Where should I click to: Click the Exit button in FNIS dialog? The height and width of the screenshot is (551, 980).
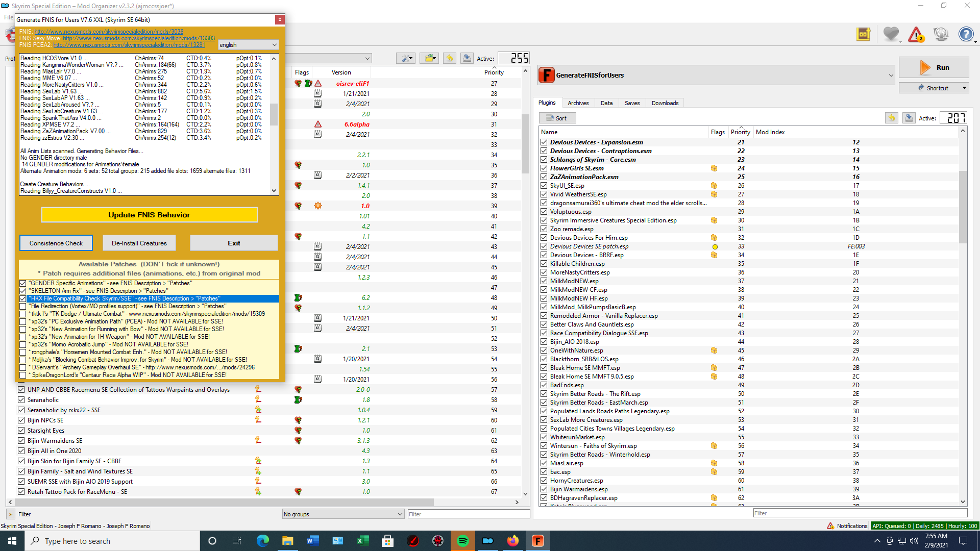[x=234, y=243]
